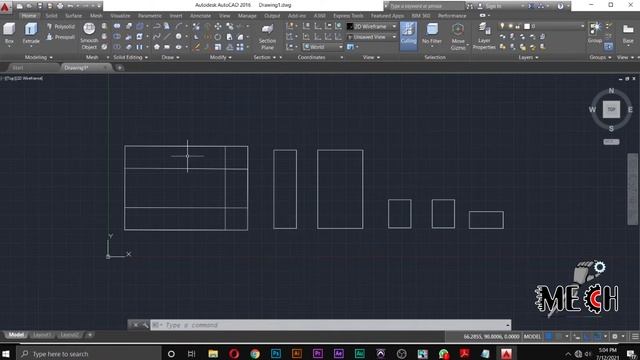Open the World coordinate system dropdown
This screenshot has width=640, height=360.
point(322,47)
